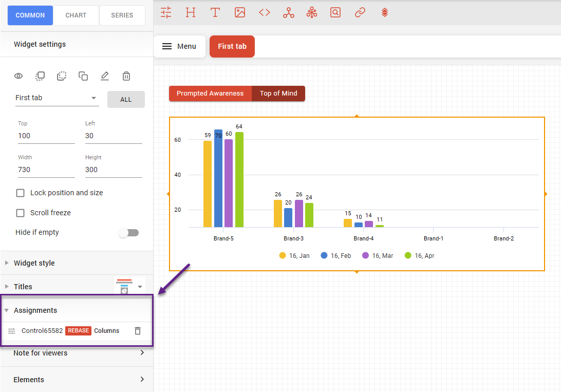Click the Width input field

(x=46, y=170)
